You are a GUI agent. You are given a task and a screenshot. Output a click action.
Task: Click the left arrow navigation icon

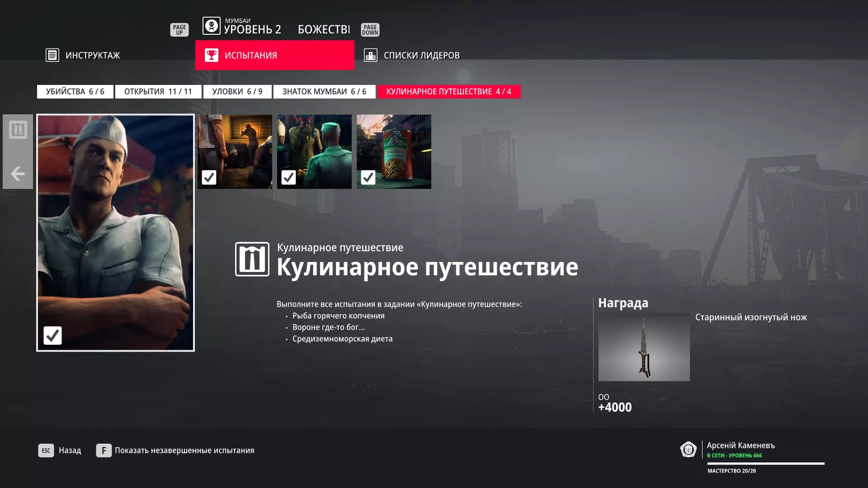18,174
